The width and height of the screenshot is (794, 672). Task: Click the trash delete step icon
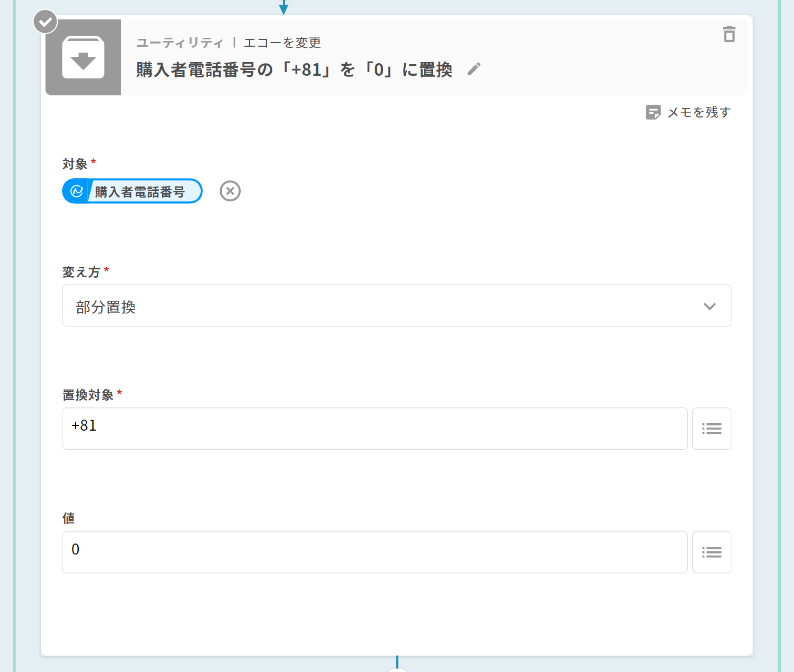coord(729,34)
